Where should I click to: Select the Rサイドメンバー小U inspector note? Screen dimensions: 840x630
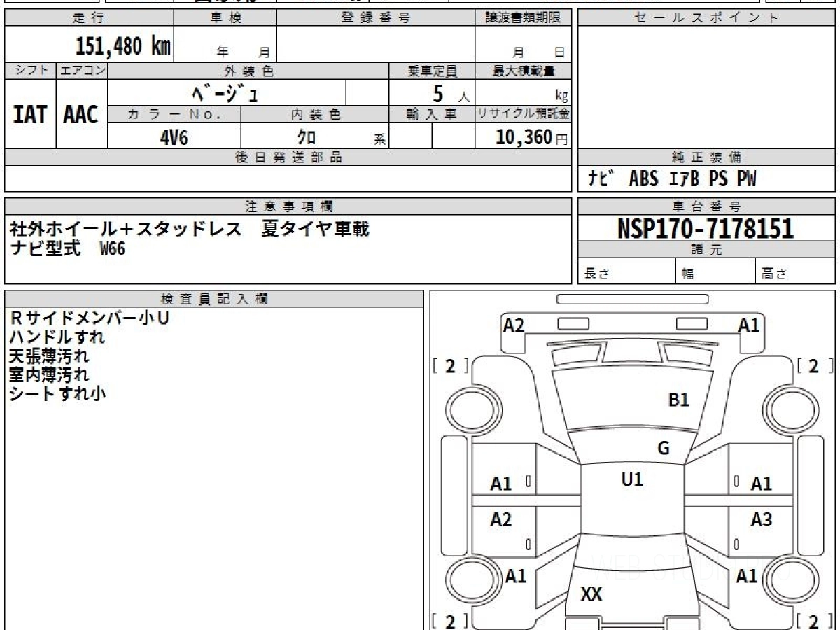pos(90,318)
